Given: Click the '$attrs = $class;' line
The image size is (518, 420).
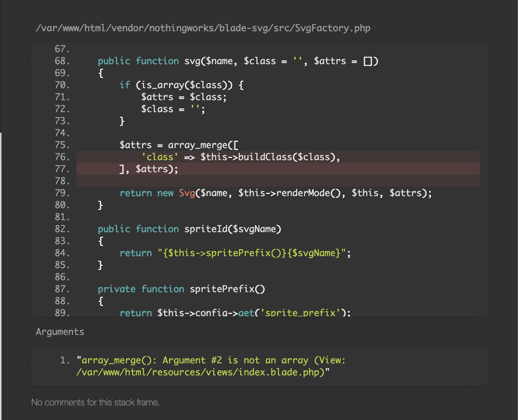Looking at the screenshot, I should pos(184,97).
